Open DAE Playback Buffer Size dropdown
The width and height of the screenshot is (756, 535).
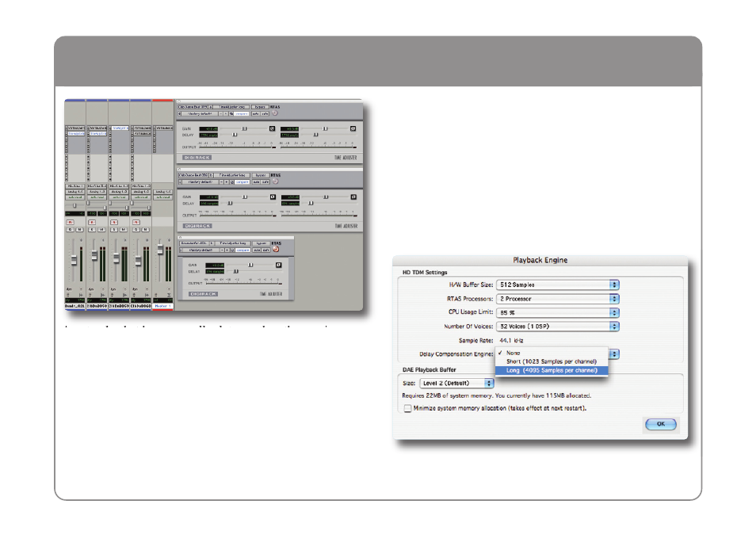[x=456, y=383]
